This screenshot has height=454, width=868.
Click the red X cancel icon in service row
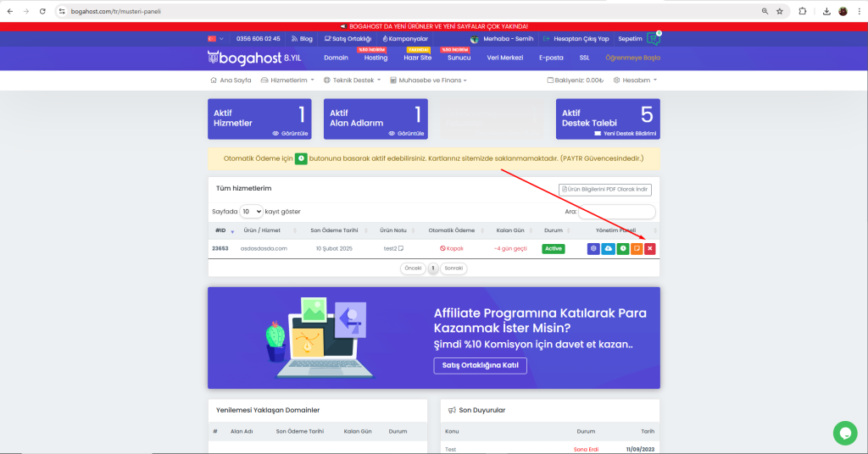click(650, 249)
